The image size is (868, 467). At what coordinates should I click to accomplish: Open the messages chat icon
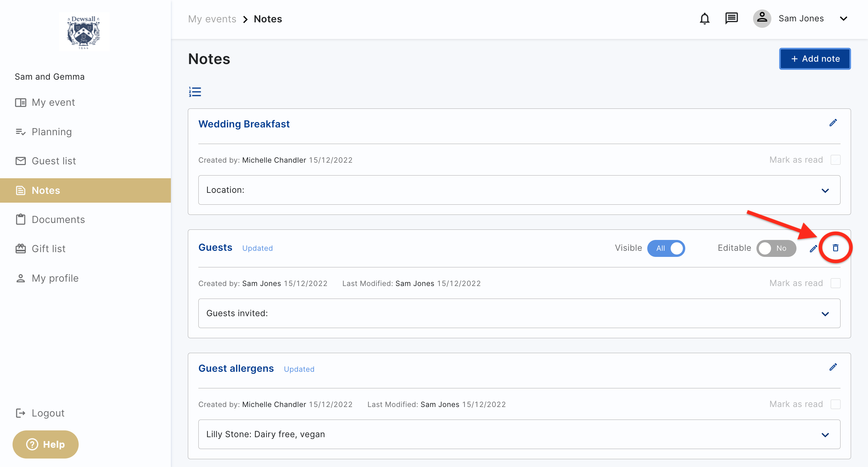(x=731, y=18)
